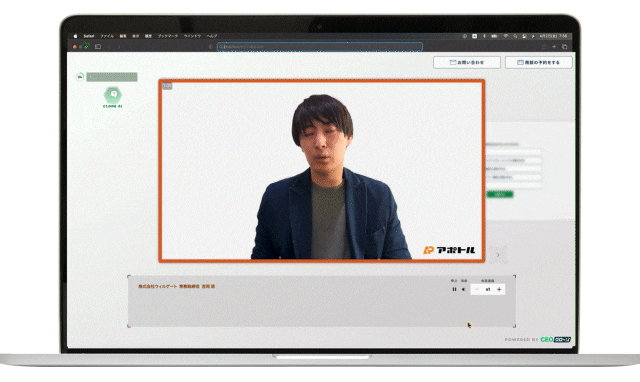This screenshot has height=382, width=640.
Task: Click the green progress bar at top left
Action: 112,77
